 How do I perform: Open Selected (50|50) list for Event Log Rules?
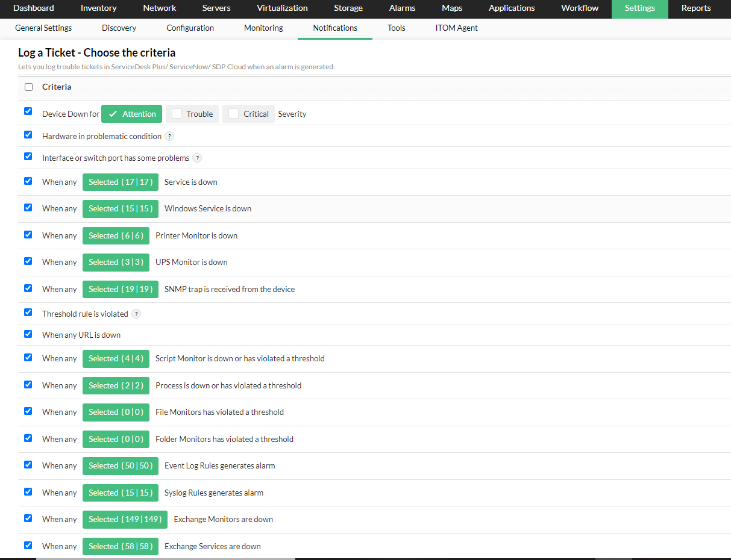click(x=121, y=465)
